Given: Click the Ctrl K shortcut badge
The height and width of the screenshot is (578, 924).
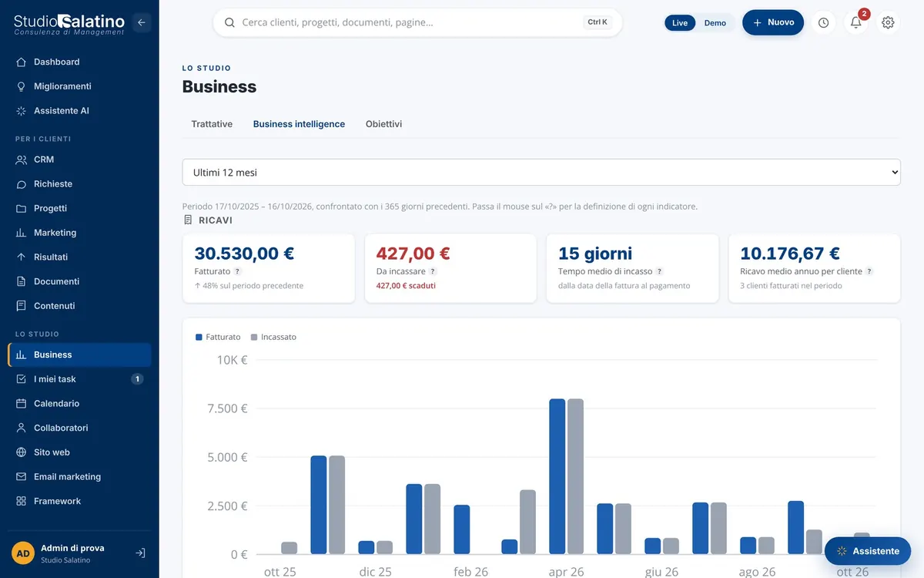Looking at the screenshot, I should pyautogui.click(x=598, y=22).
